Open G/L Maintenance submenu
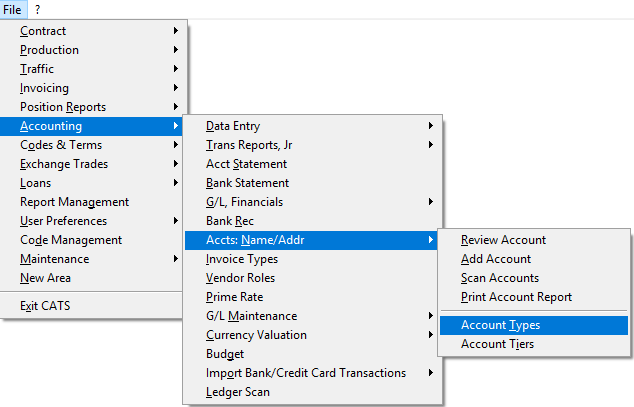 tap(312, 316)
